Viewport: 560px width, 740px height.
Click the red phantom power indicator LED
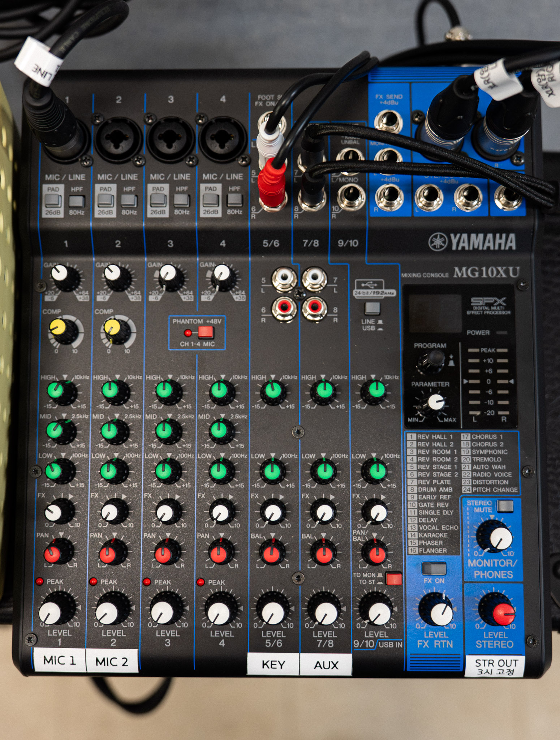(x=188, y=332)
